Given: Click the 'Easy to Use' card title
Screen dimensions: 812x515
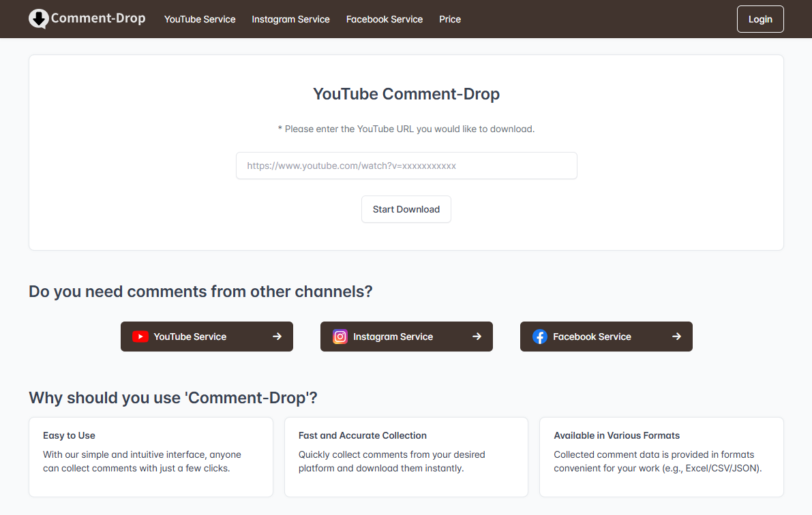Looking at the screenshot, I should [x=69, y=435].
